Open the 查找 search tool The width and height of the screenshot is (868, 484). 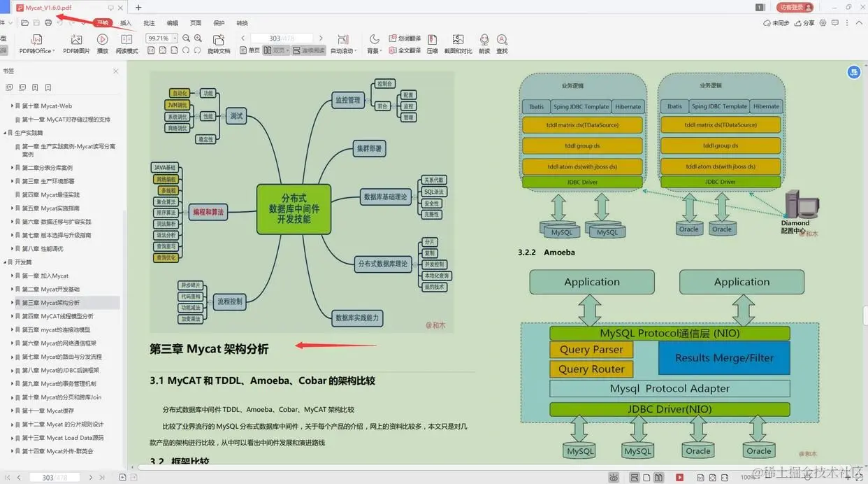[502, 43]
